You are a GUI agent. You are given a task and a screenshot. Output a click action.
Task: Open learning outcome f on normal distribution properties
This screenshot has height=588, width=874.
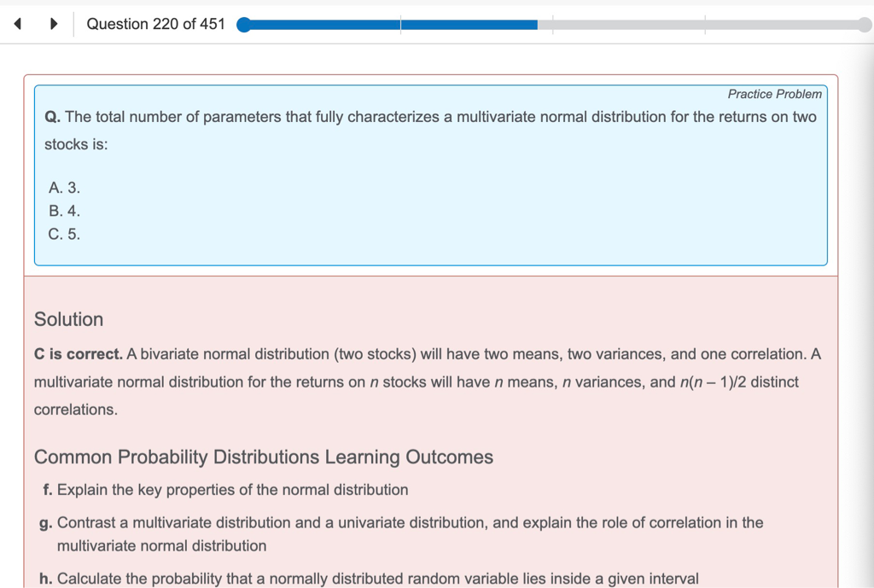(x=232, y=490)
